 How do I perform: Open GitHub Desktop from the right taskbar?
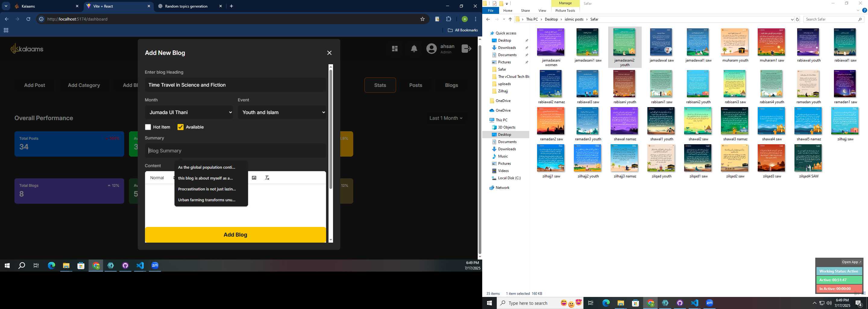tap(680, 303)
